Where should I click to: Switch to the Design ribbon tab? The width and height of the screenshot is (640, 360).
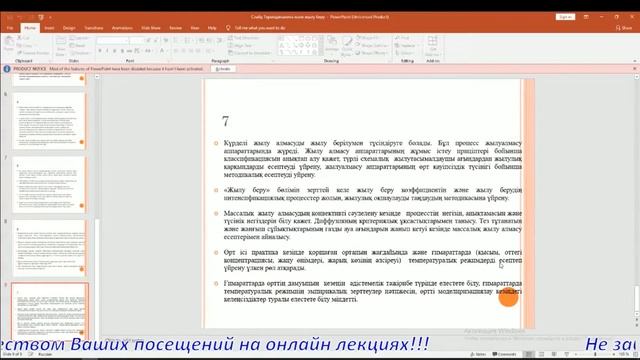(69, 28)
